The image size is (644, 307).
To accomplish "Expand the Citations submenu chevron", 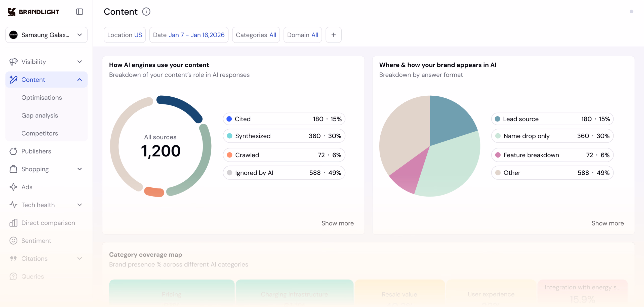I will [80, 258].
